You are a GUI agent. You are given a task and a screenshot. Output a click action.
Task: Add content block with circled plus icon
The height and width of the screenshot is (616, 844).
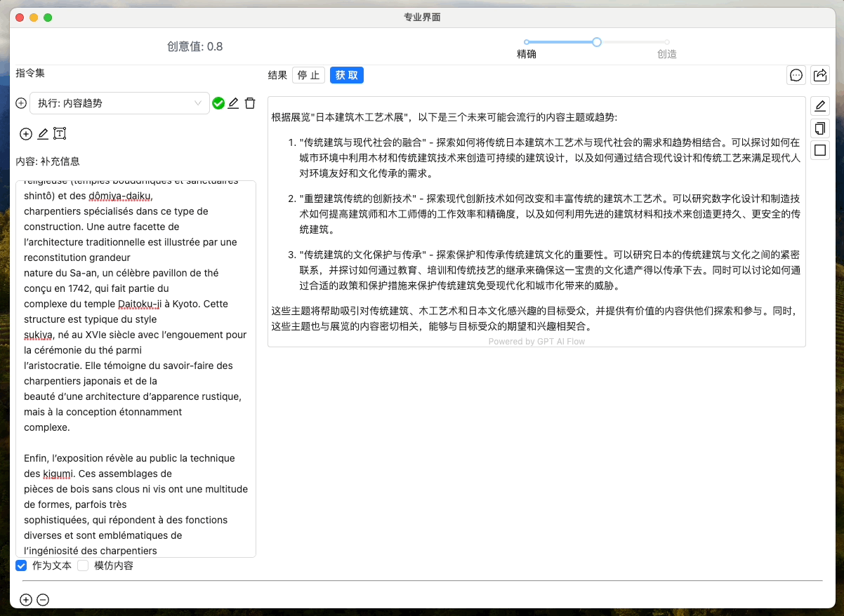pyautogui.click(x=26, y=133)
